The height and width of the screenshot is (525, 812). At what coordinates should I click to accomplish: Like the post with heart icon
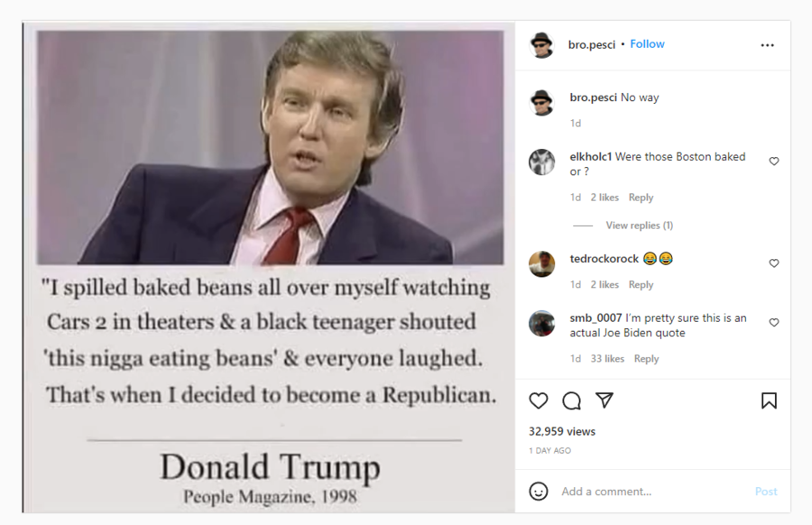pyautogui.click(x=538, y=401)
